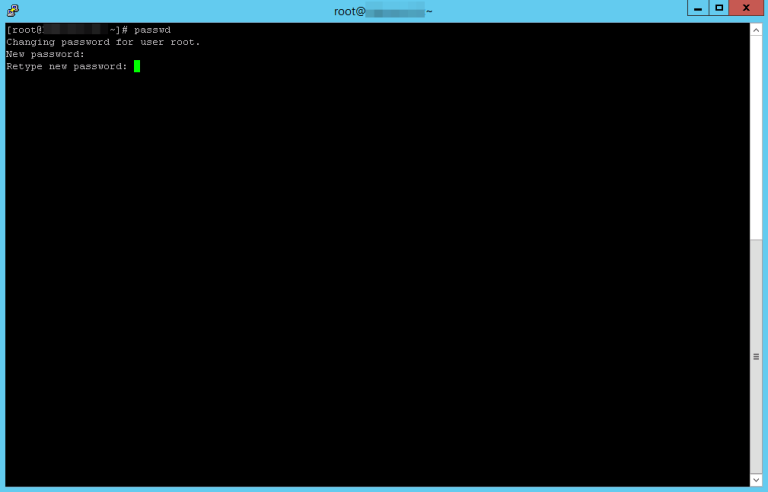This screenshot has height=492, width=768.
Task: Close the PuTTY session window
Action: [x=746, y=8]
